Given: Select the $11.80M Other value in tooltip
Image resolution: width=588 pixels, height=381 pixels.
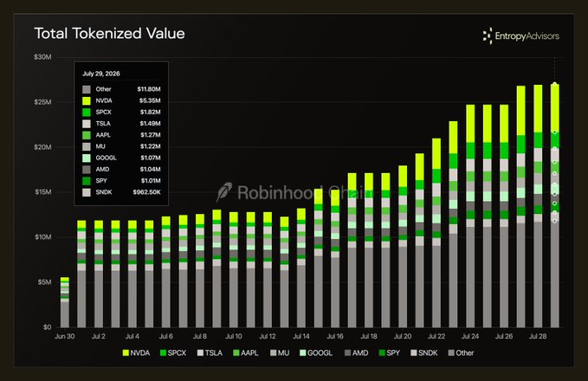Looking at the screenshot, I should 149,89.
